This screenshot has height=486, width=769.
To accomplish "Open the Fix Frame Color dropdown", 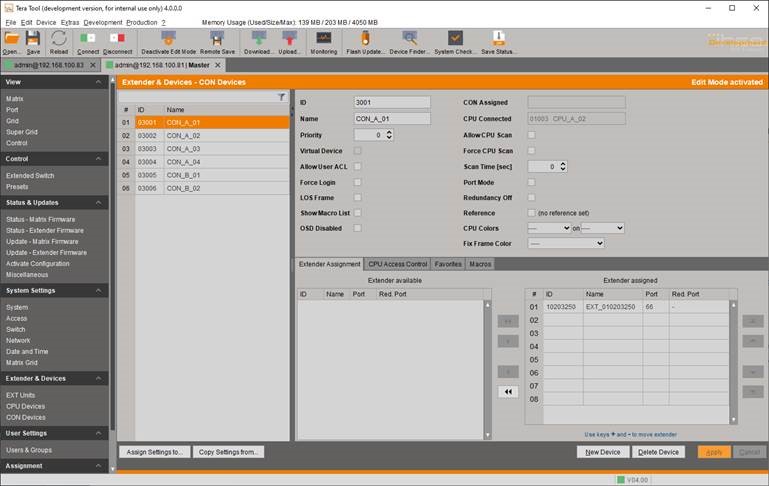I will pos(565,243).
